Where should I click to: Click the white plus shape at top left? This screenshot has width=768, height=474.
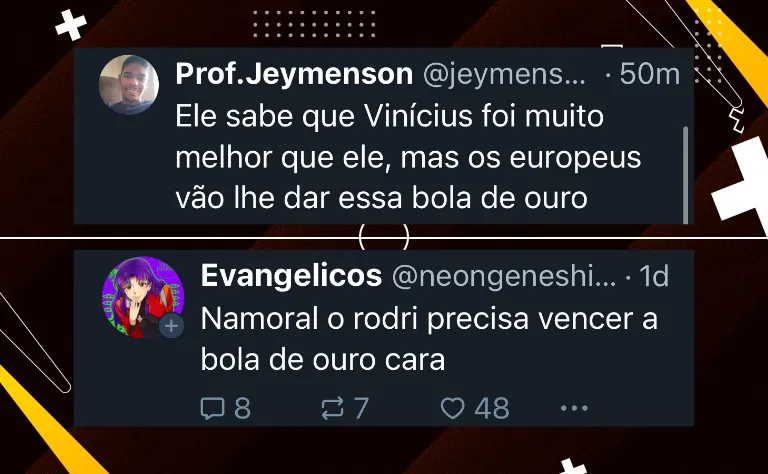pyautogui.click(x=71, y=25)
